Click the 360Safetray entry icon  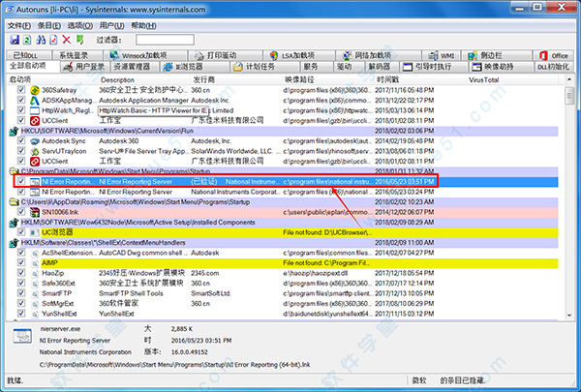[35, 90]
